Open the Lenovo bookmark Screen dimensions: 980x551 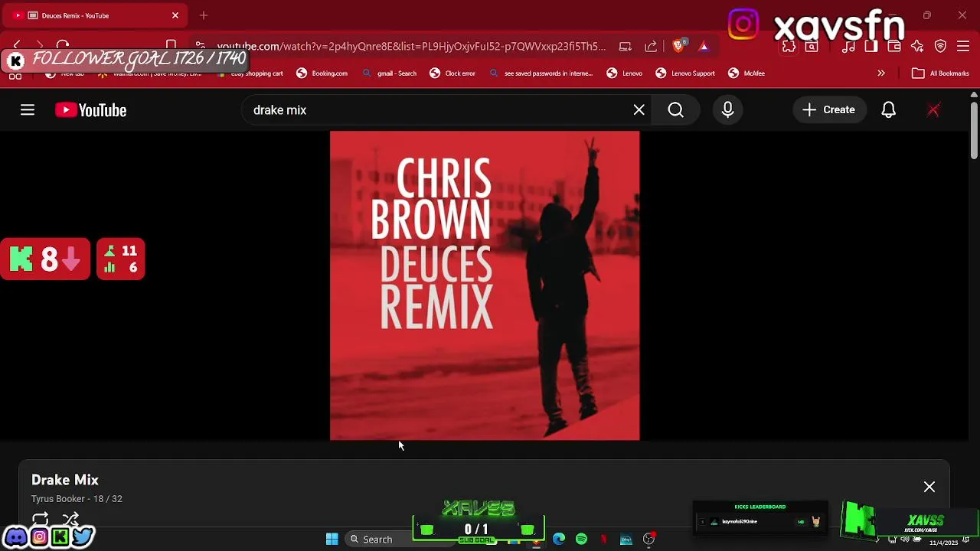pos(625,73)
